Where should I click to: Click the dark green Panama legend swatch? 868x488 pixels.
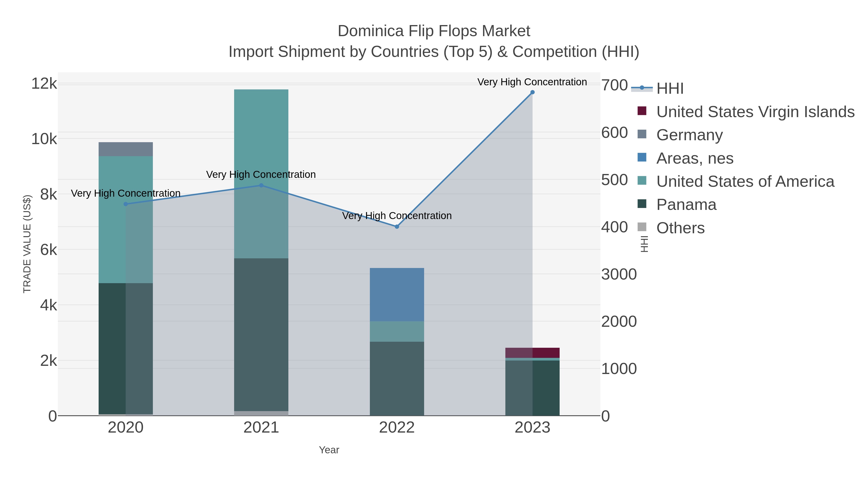coord(642,204)
